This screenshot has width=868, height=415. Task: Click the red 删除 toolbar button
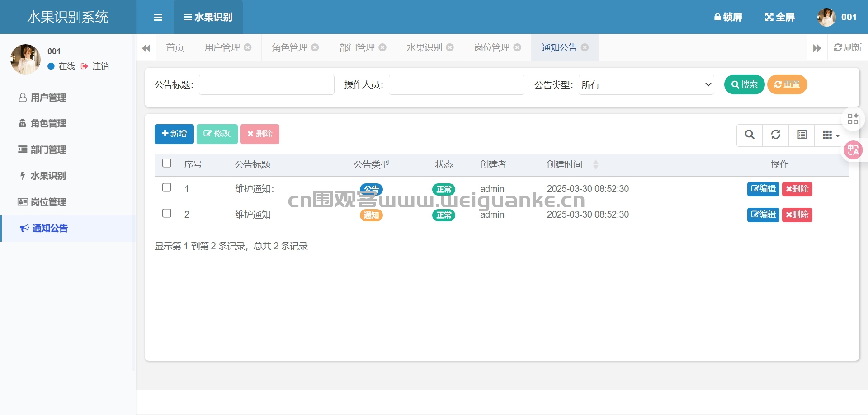259,134
